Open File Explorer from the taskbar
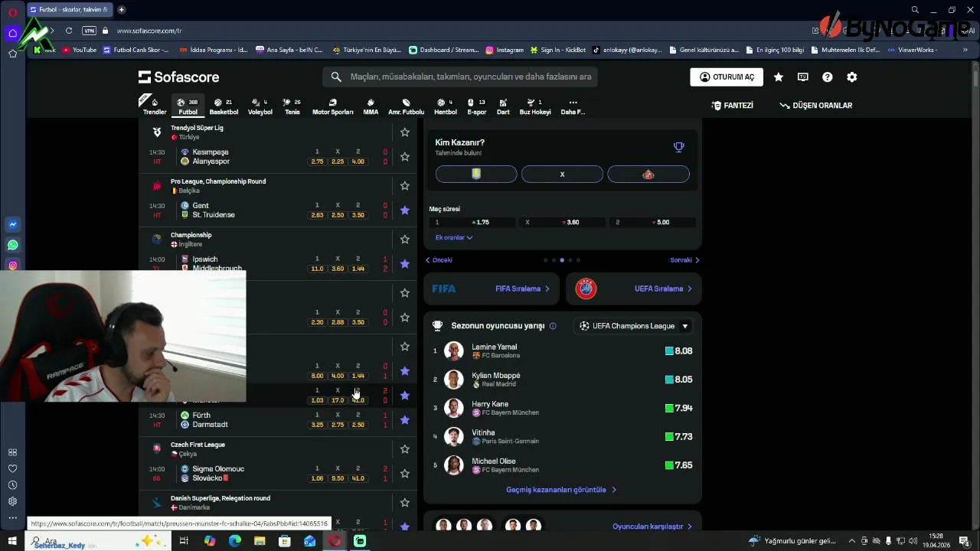The image size is (980, 551). point(260,541)
